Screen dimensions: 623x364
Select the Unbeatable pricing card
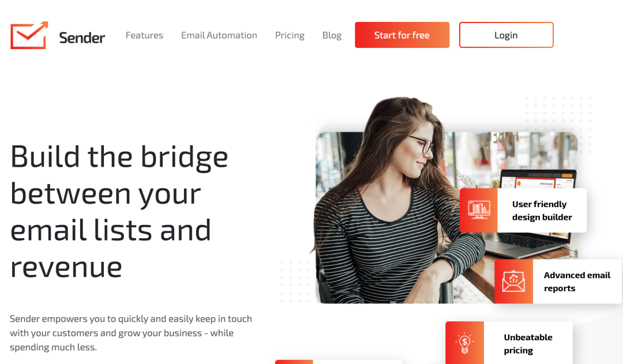509,343
